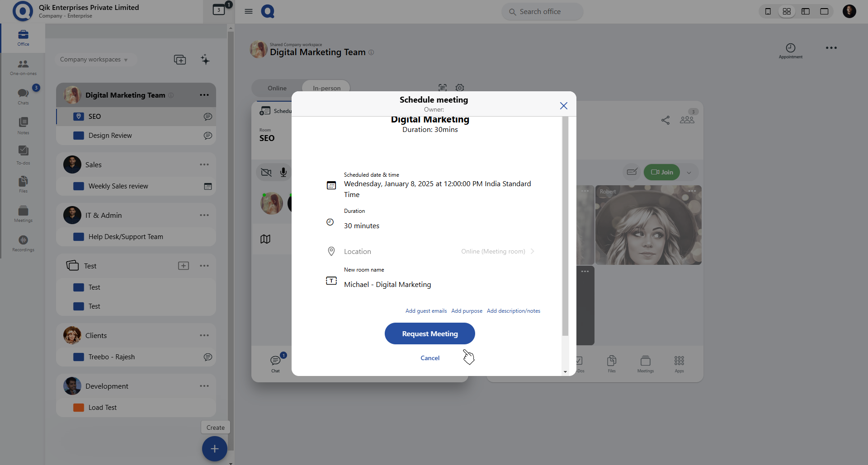Screen dimensions: 868x465
Task: Edit the New room name field
Action: (x=387, y=285)
